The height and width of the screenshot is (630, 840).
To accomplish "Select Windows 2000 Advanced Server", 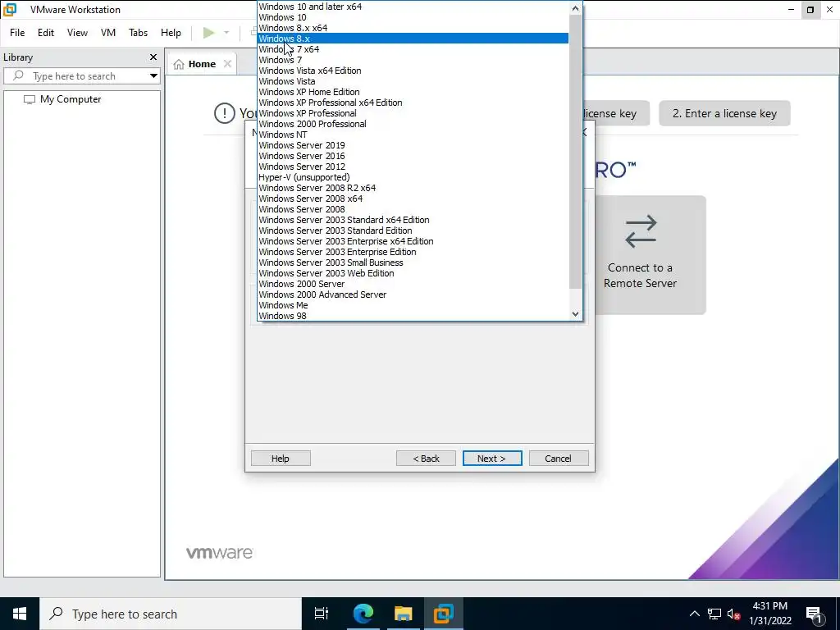I will pyautogui.click(x=413, y=294).
